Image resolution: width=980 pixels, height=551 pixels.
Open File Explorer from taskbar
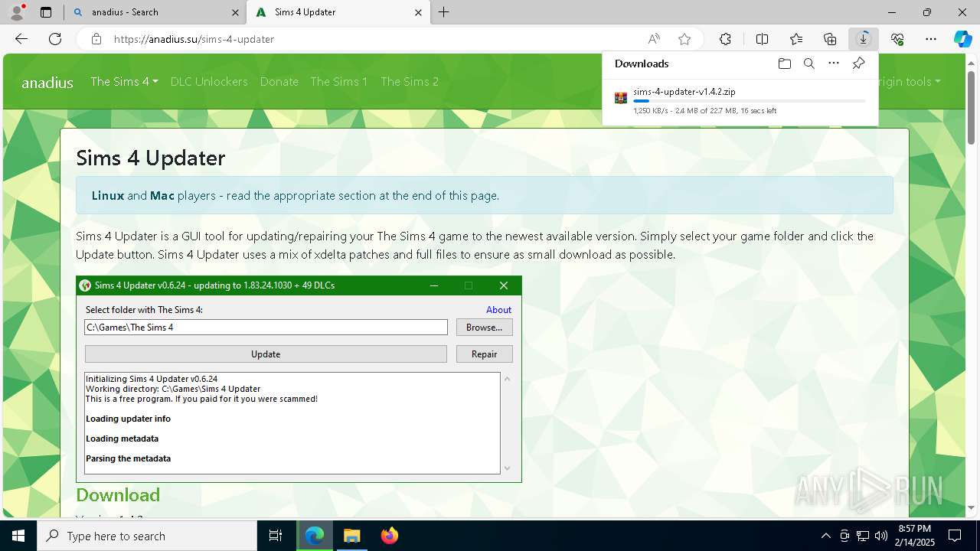click(x=351, y=536)
